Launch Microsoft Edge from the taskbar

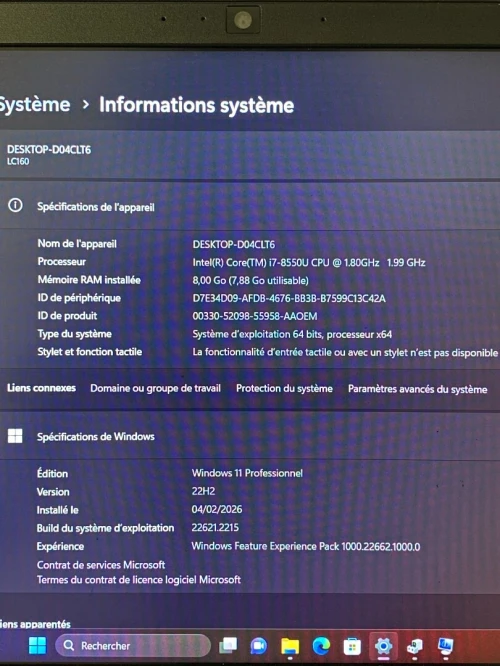[x=321, y=646]
